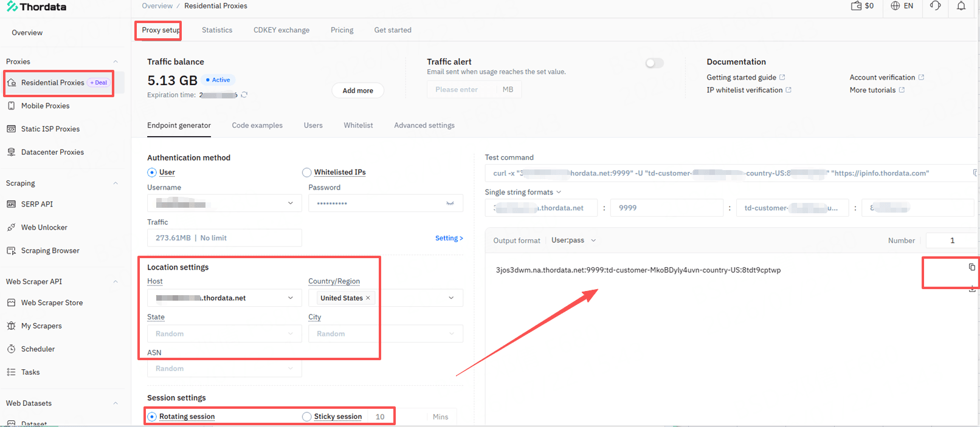980x427 pixels.
Task: Open the Country/Region dropdown
Action: 385,298
